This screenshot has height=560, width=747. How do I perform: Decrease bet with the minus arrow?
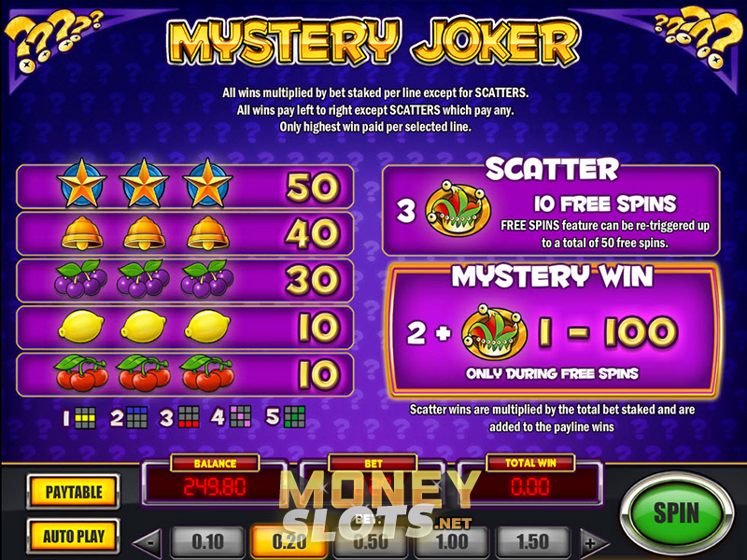[147, 542]
